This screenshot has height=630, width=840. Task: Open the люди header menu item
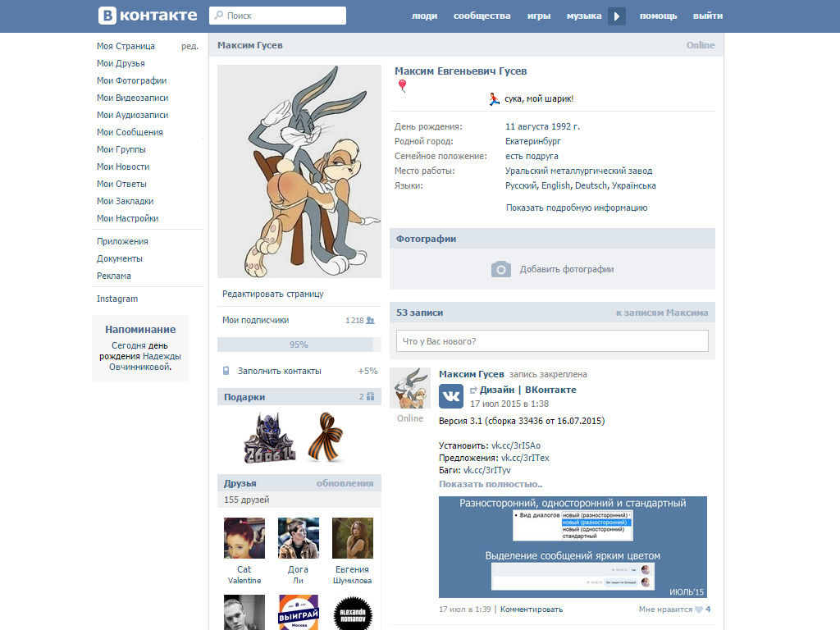[424, 16]
